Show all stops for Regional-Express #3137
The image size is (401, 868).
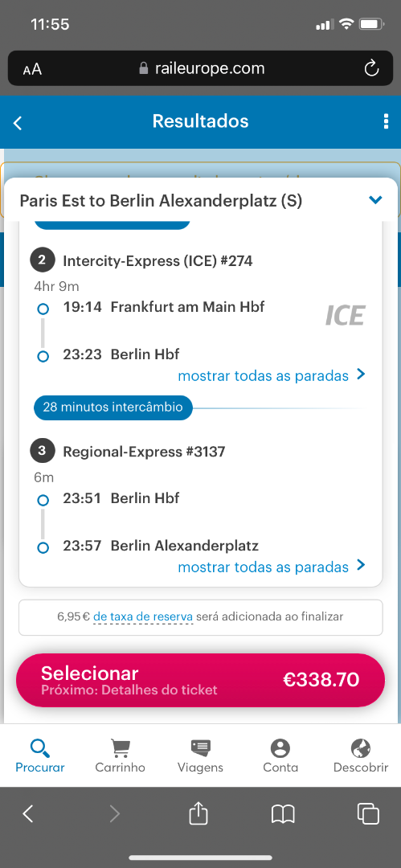pyautogui.click(x=272, y=567)
